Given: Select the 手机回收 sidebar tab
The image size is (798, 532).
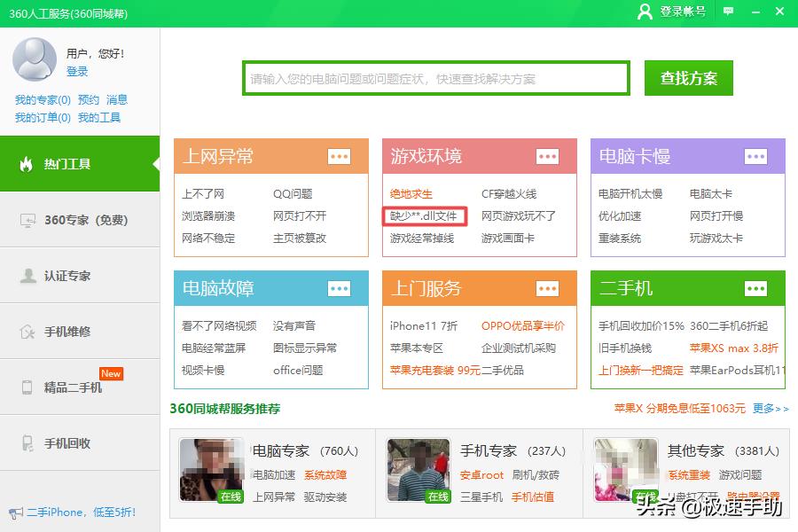Looking at the screenshot, I should click(x=80, y=443).
